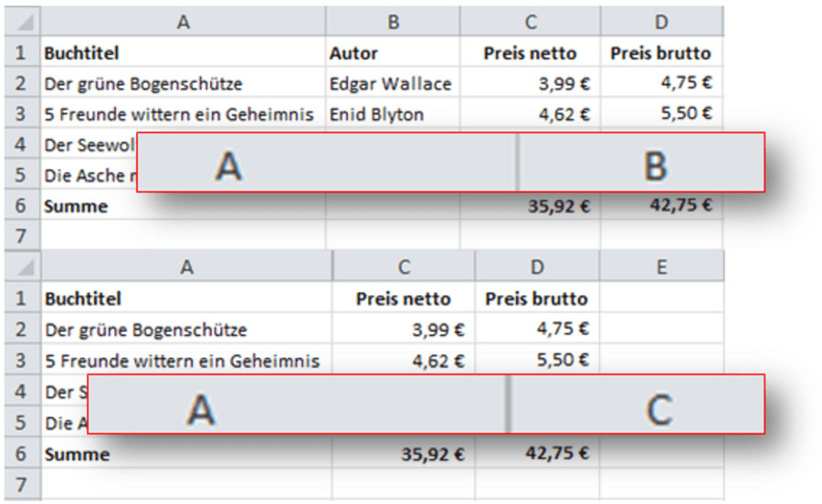Select column E header in the lower table
Image resolution: width=822 pixels, height=504 pixels.
(661, 267)
